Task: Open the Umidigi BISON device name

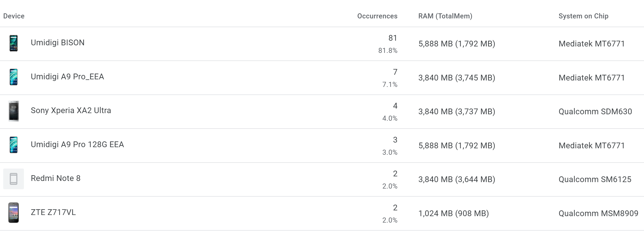Action: (57, 43)
